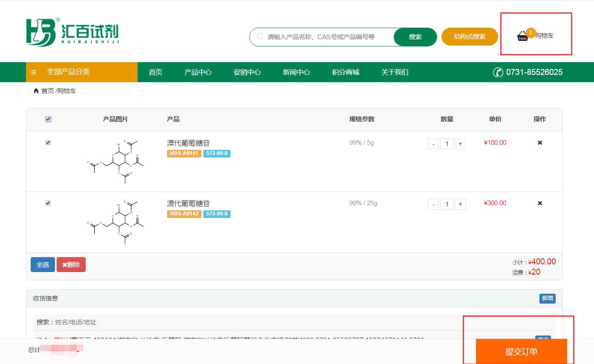Remove the 99% / 5g product row
Viewport: 594px width, 364px height.
[540, 143]
